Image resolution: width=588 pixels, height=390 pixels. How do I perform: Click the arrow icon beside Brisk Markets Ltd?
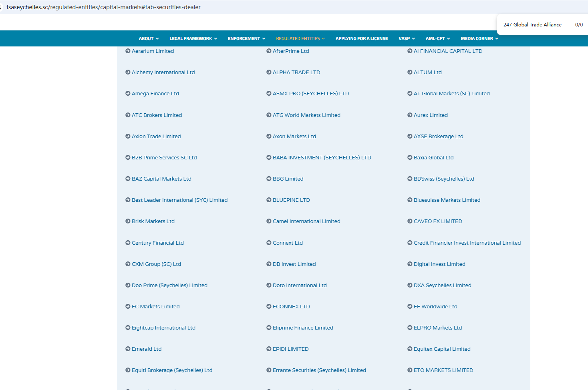tap(128, 221)
